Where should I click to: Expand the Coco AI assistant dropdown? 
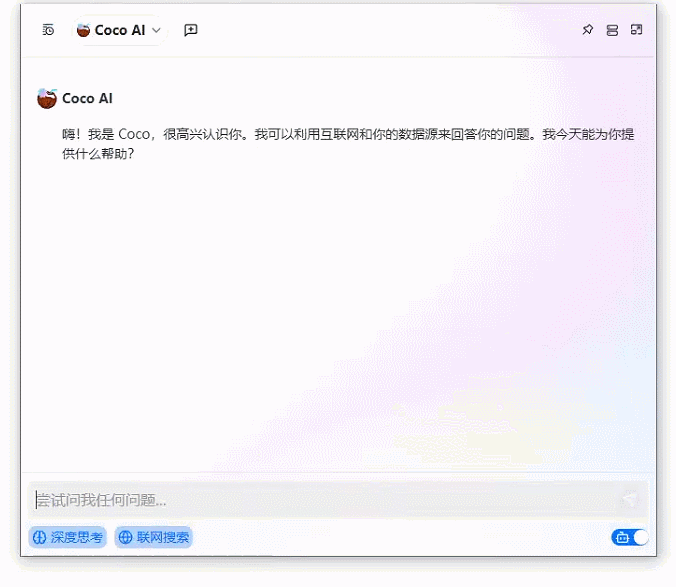pyautogui.click(x=119, y=30)
